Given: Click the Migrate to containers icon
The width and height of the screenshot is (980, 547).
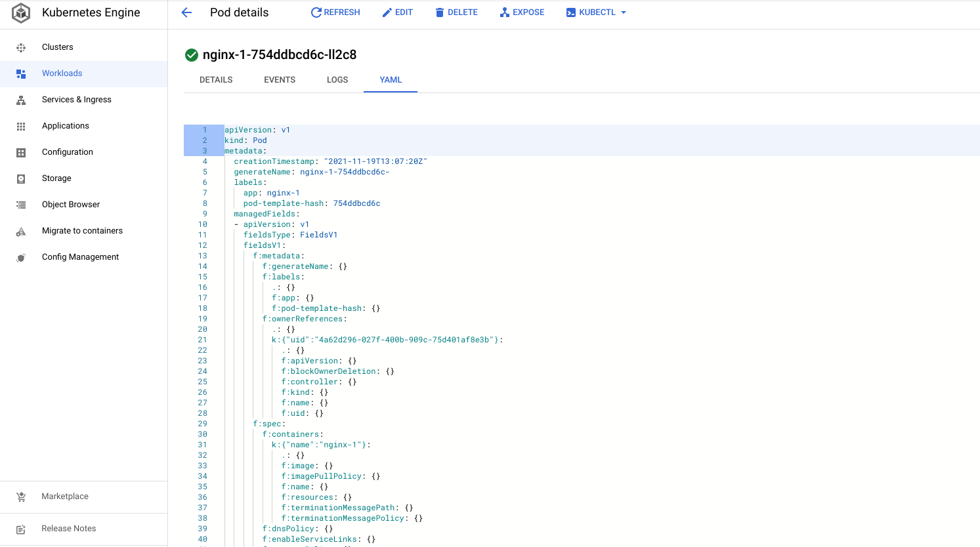Looking at the screenshot, I should [21, 231].
